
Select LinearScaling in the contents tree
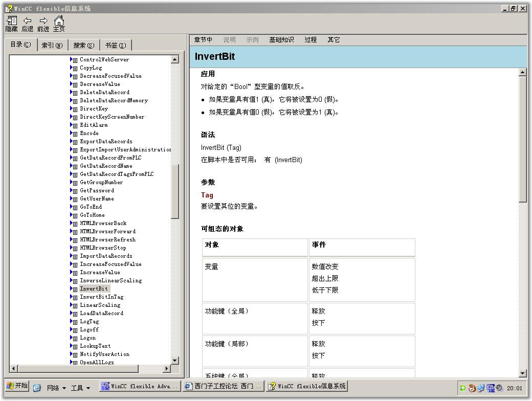pos(100,305)
